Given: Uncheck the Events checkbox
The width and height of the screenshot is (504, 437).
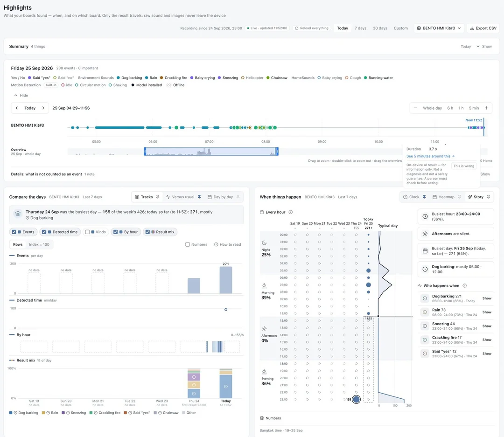Looking at the screenshot, I should [x=14, y=232].
